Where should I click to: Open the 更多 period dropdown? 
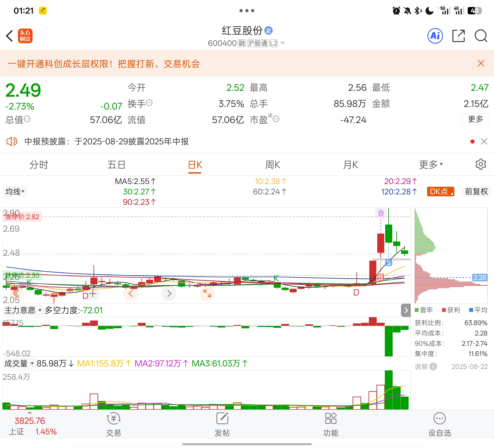coord(431,165)
